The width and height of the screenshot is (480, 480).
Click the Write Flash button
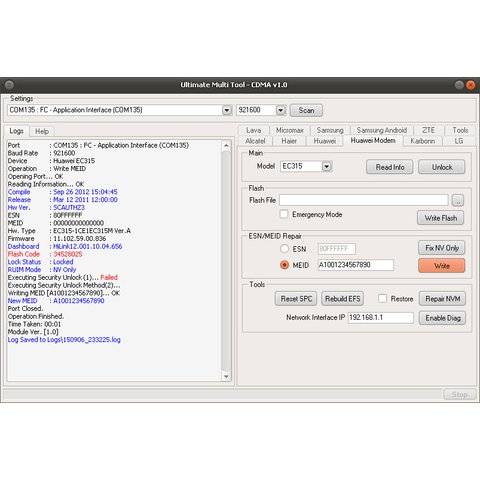pos(441,218)
